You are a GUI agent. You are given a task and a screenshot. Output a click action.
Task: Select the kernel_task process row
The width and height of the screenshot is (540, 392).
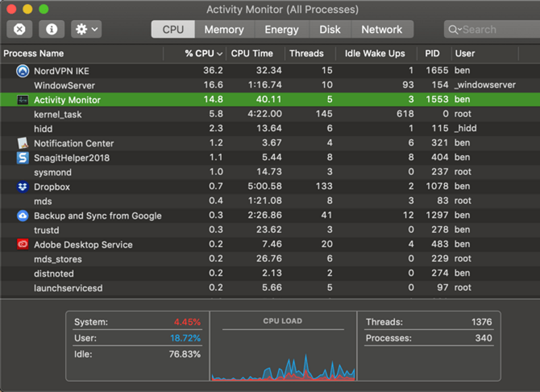tap(270, 114)
